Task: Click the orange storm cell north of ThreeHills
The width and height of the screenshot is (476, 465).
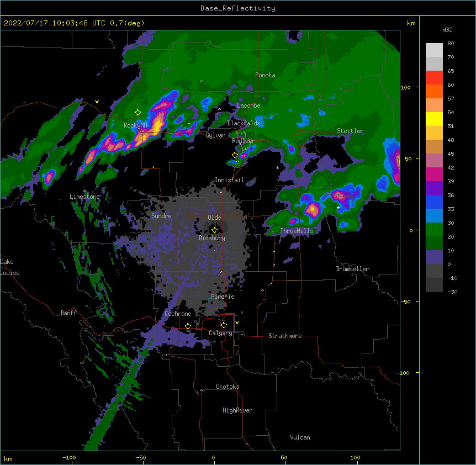Action: coord(312,209)
